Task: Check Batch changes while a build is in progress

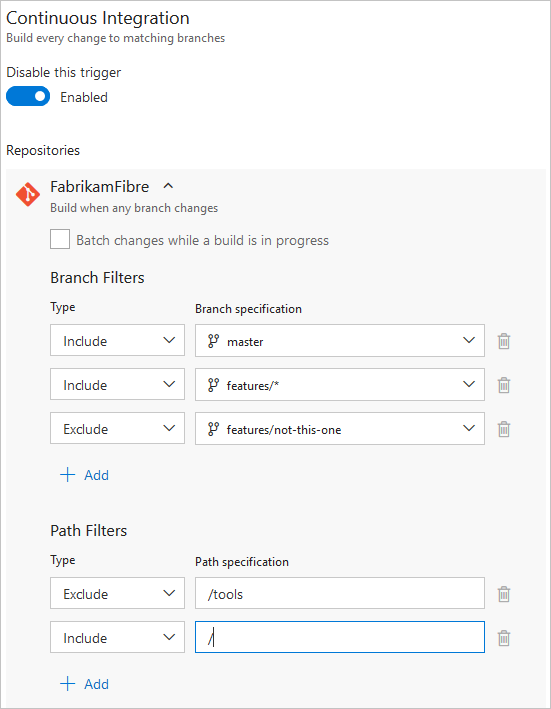Action: [x=60, y=239]
